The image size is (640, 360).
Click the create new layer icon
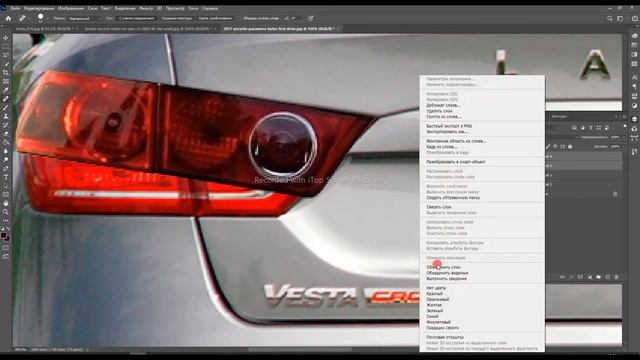607,277
